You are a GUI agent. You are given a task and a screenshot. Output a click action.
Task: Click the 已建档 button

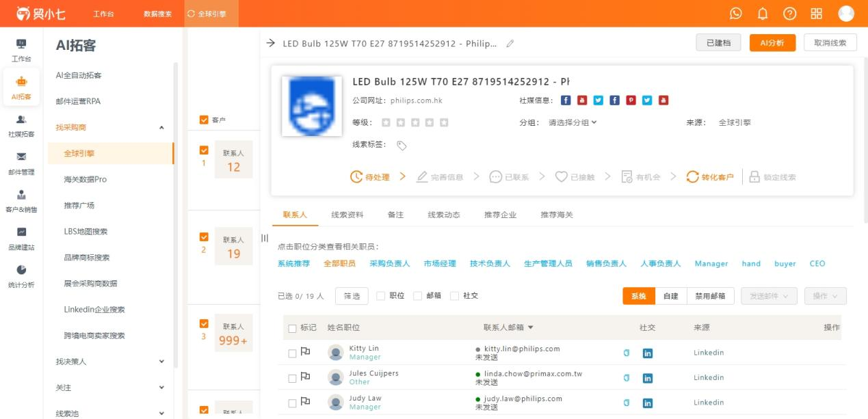pyautogui.click(x=719, y=43)
